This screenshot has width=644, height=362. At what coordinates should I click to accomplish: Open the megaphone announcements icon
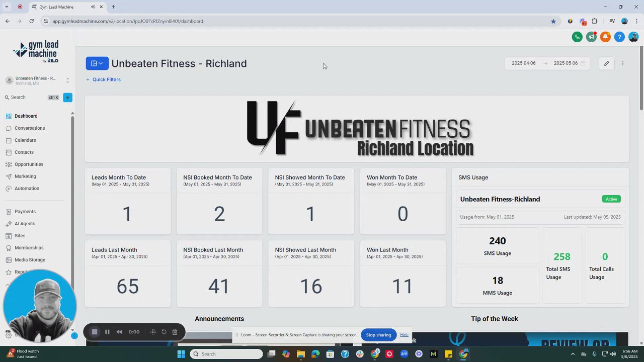click(x=591, y=37)
